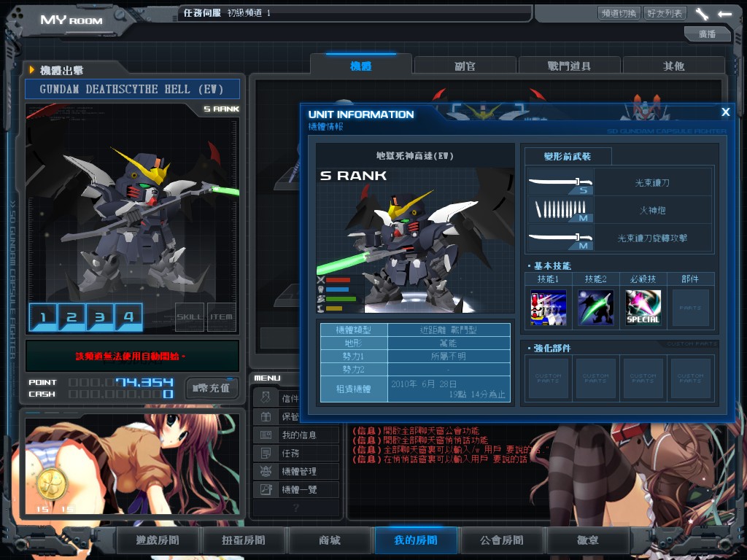The height and width of the screenshot is (560, 747).
Task: Click the 機體一覽 list icon
Action: click(266, 489)
